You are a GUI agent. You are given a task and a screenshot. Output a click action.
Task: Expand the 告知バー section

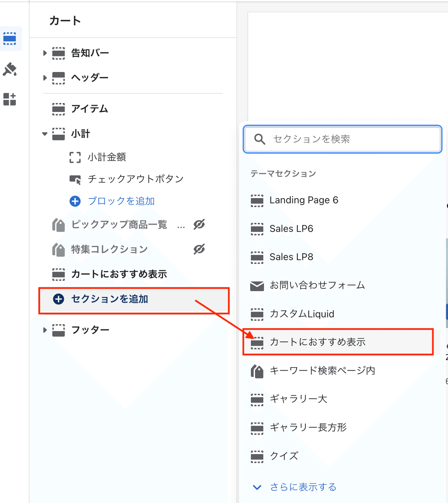point(45,53)
